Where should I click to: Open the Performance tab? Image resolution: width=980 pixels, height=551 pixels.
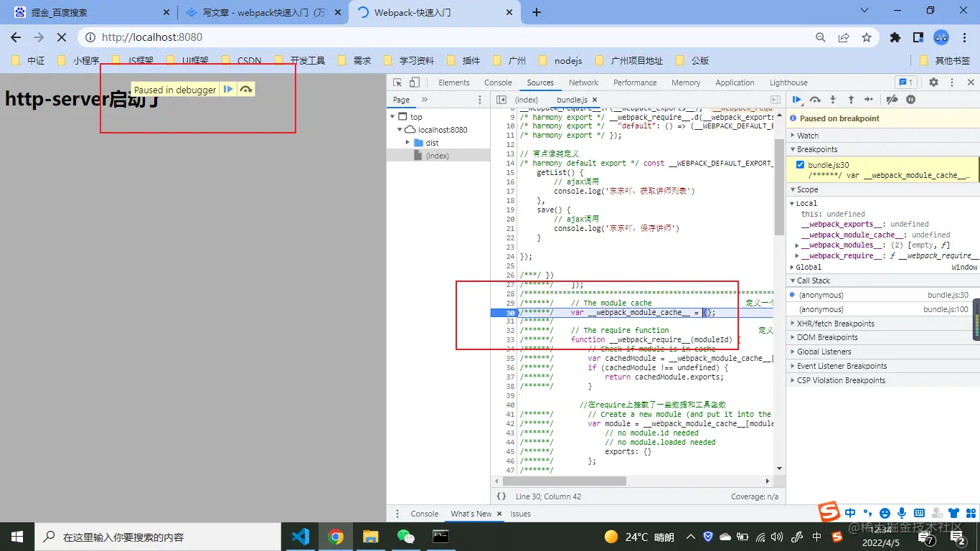635,83
